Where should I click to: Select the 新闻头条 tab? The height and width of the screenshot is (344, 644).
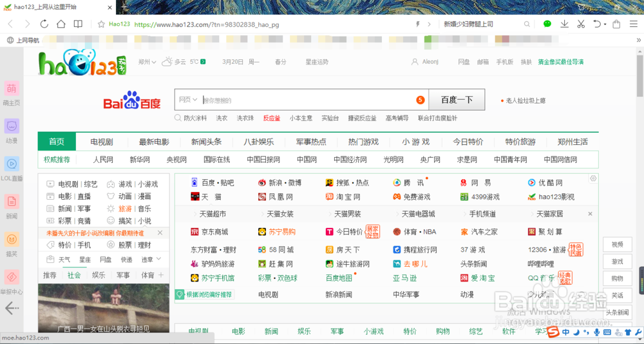tap(206, 142)
